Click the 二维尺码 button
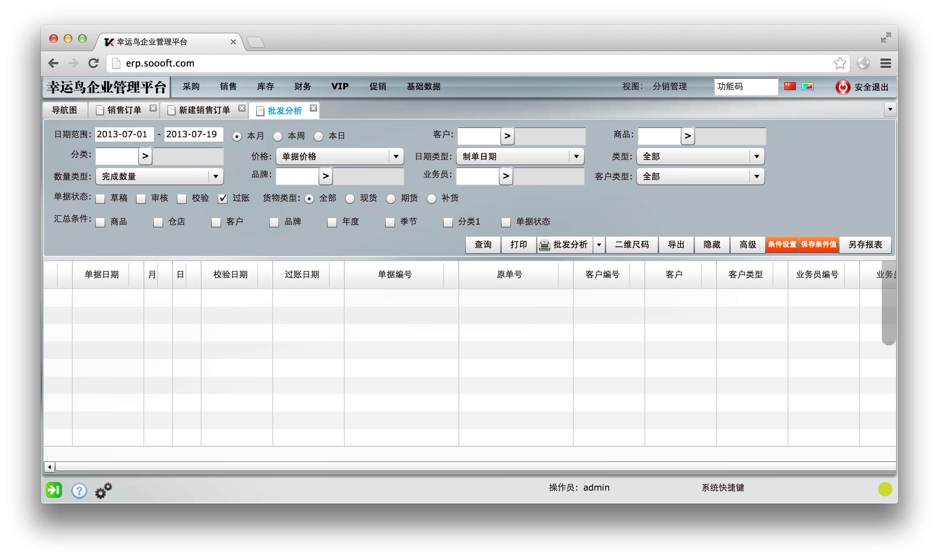The height and width of the screenshot is (560, 939). tap(632, 245)
